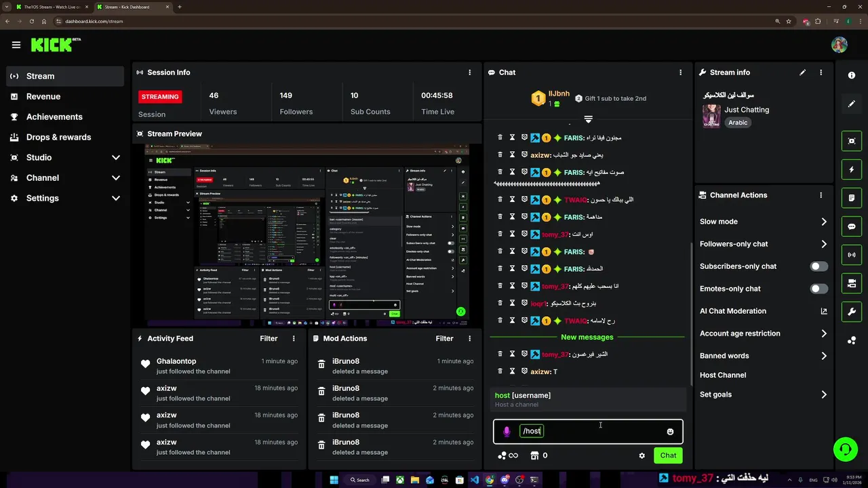868x488 pixels.
Task: Open Windows Start button in taskbar
Action: coord(334,480)
